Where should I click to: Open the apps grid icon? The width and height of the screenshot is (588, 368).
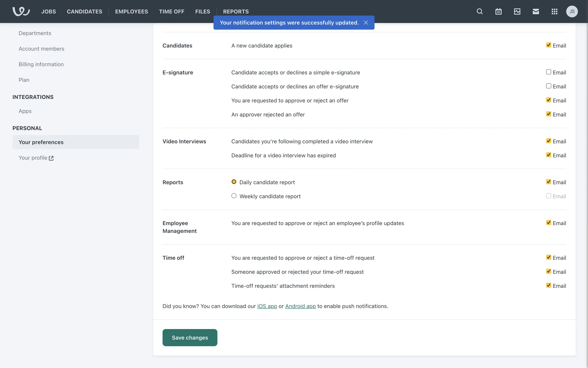554,11
